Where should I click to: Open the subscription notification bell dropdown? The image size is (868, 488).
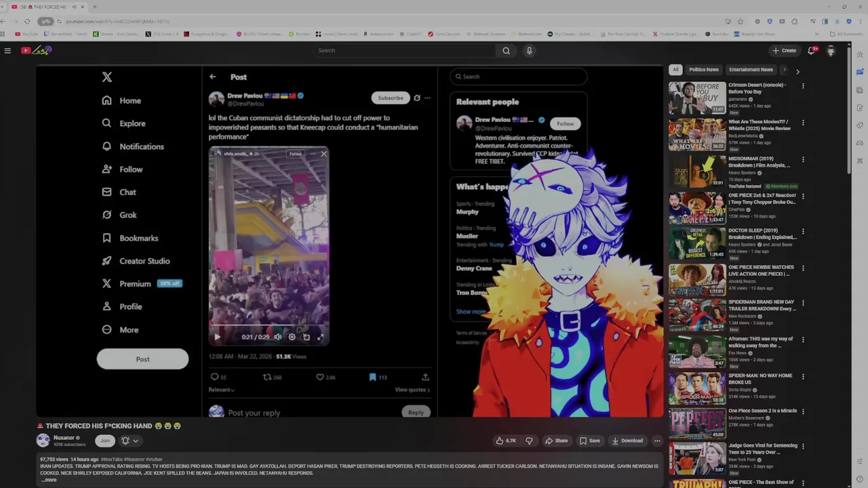pyautogui.click(x=130, y=441)
